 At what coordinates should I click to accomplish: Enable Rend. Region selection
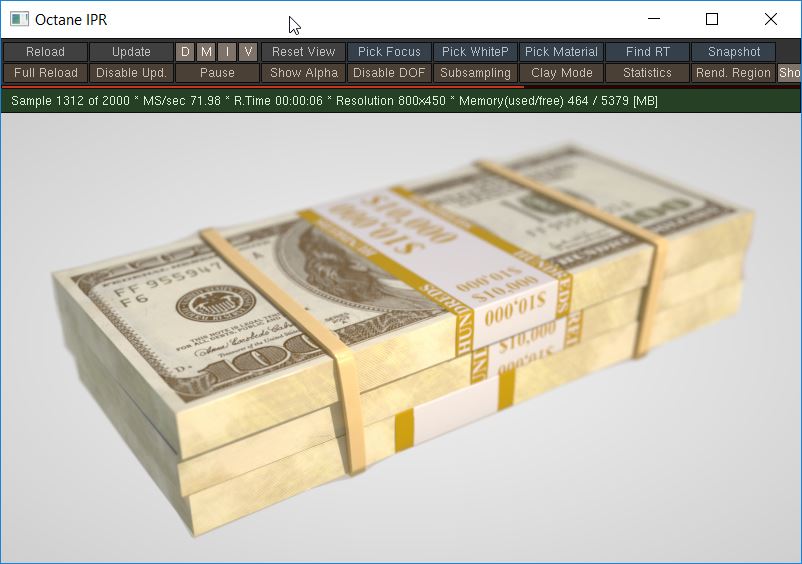point(733,73)
